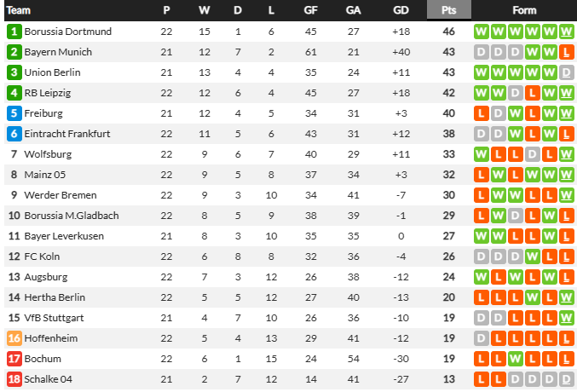Image resolution: width=577 pixels, height=392 pixels.
Task: Click the Form column header
Action: [x=524, y=10]
